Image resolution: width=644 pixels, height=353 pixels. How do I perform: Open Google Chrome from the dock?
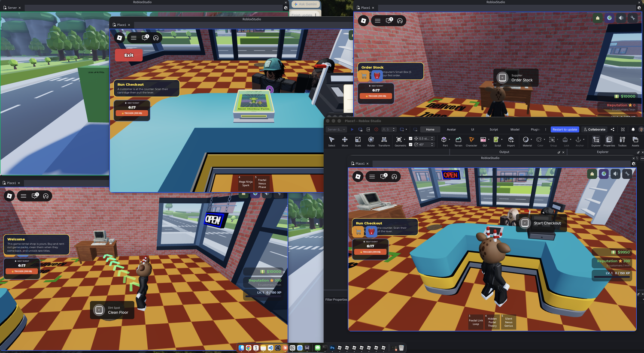pyautogui.click(x=249, y=348)
